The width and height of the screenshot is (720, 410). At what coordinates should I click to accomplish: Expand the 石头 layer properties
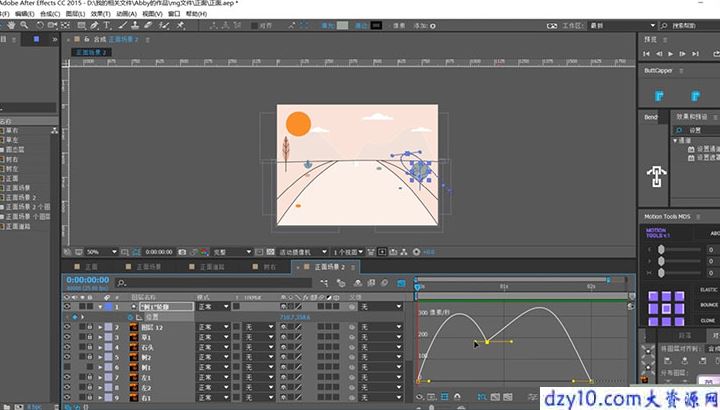pyautogui.click(x=100, y=347)
